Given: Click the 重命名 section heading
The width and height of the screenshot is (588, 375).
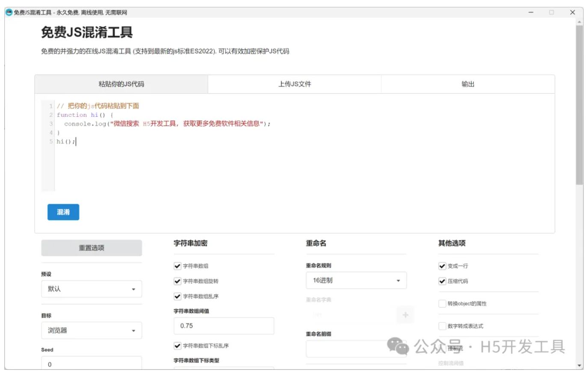Looking at the screenshot, I should (x=316, y=243).
